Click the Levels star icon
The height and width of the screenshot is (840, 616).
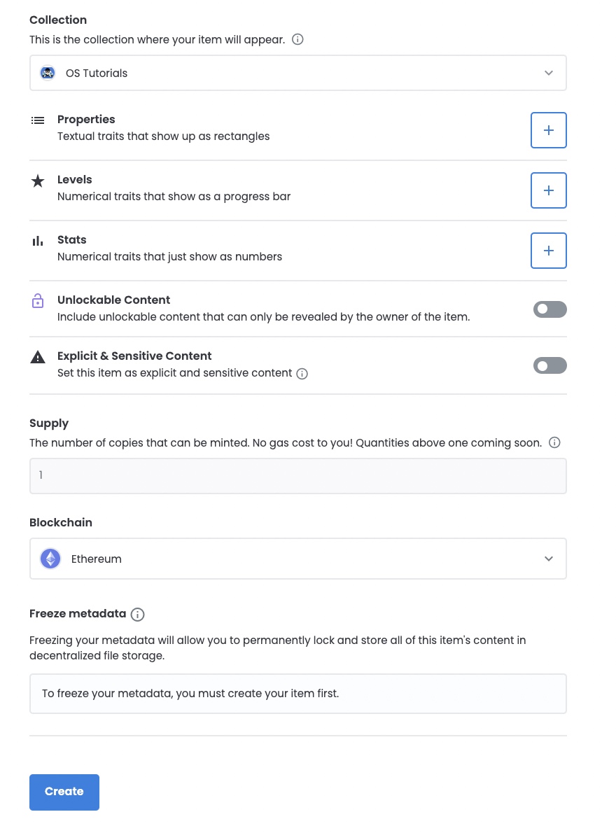point(38,181)
